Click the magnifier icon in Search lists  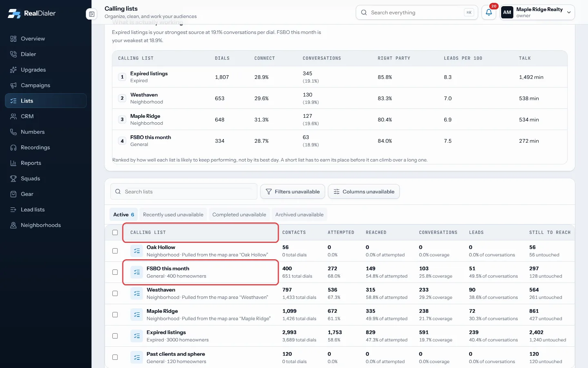tap(118, 191)
